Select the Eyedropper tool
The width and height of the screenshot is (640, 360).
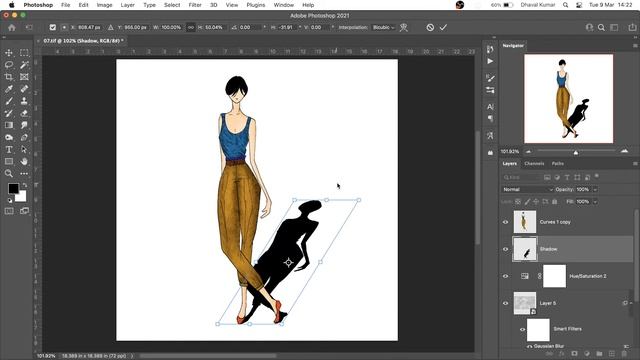[9, 89]
